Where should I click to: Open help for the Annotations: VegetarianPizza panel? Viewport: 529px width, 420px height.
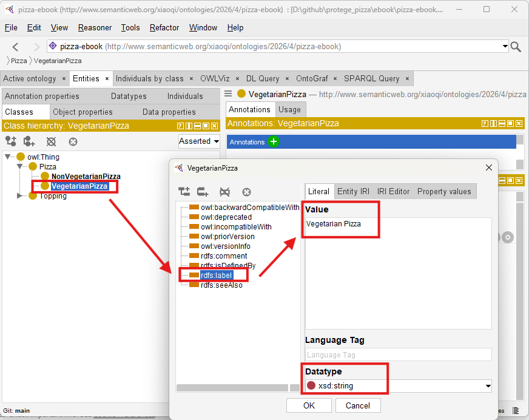pyautogui.click(x=485, y=124)
